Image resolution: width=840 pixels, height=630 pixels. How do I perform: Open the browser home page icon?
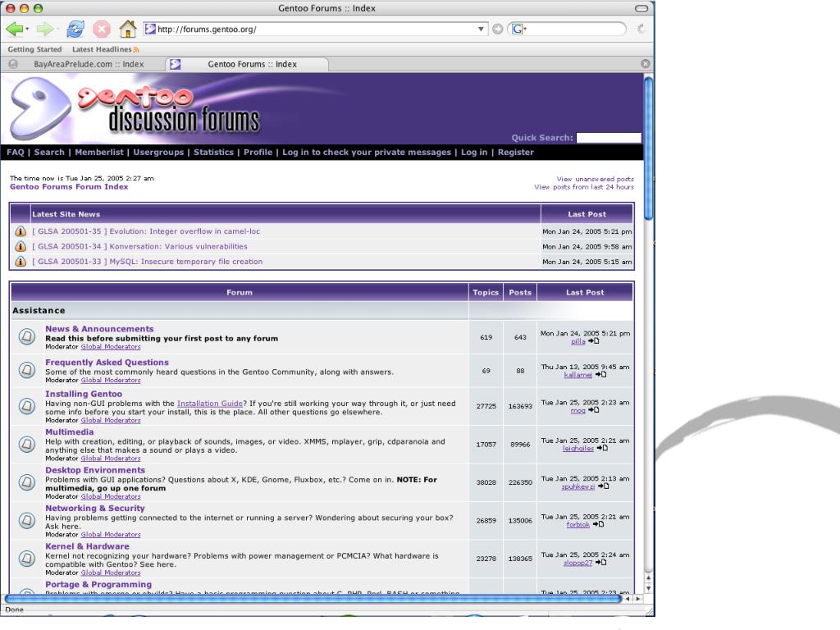[127, 29]
